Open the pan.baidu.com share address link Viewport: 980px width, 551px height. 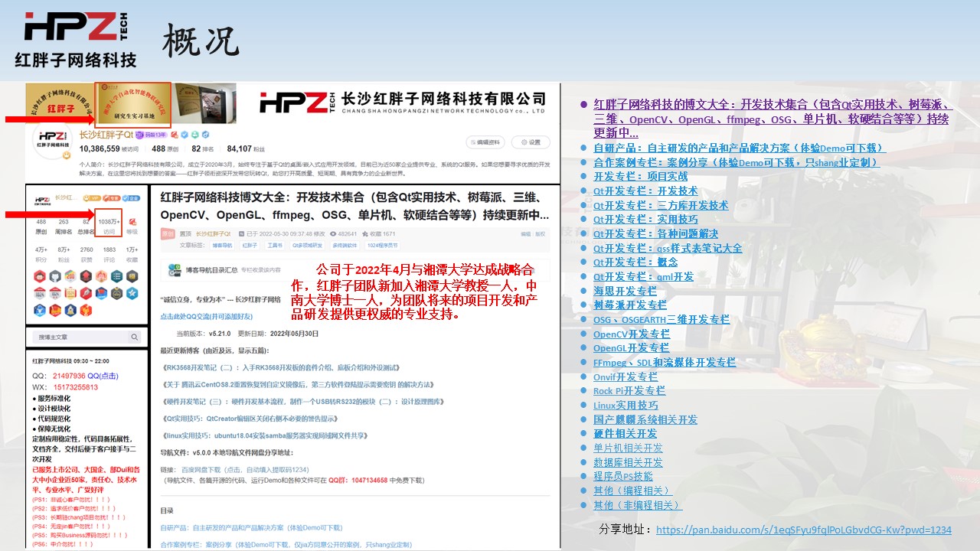pos(804,530)
